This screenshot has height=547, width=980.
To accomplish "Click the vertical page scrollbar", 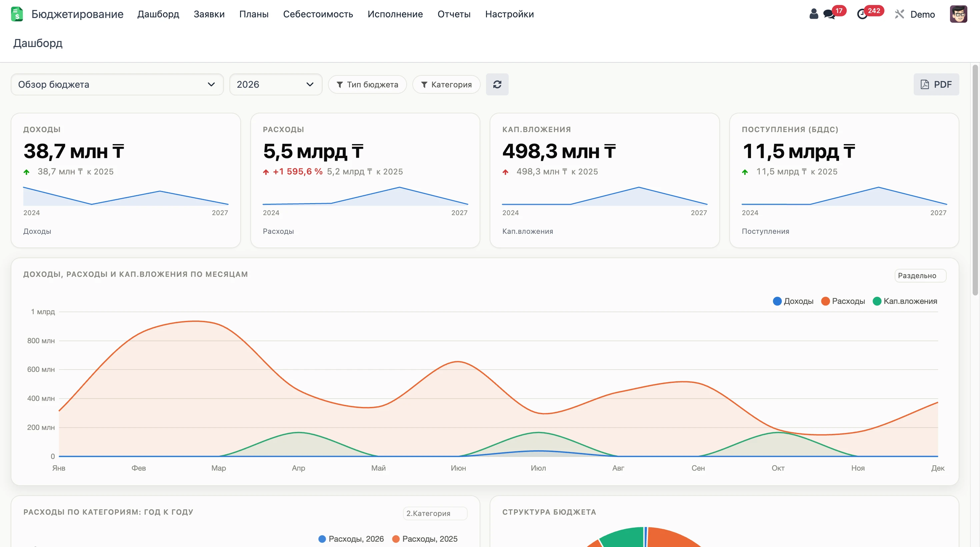I will coord(975,180).
